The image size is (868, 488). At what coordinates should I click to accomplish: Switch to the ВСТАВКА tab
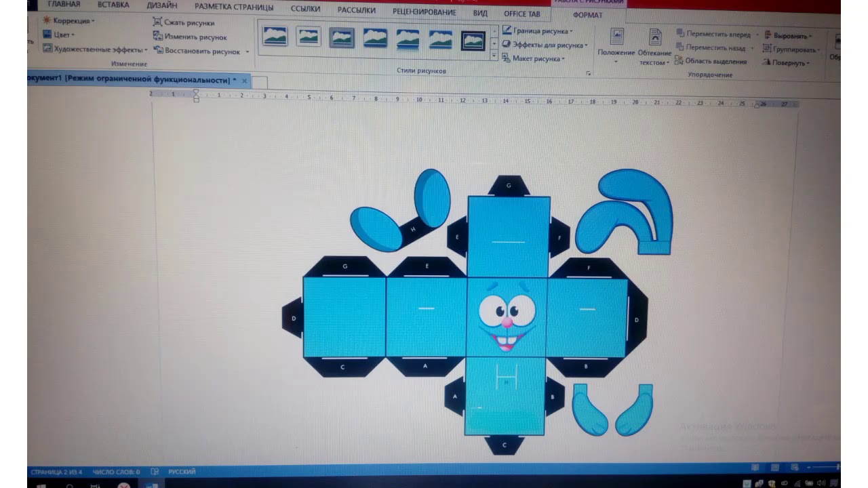pyautogui.click(x=113, y=5)
